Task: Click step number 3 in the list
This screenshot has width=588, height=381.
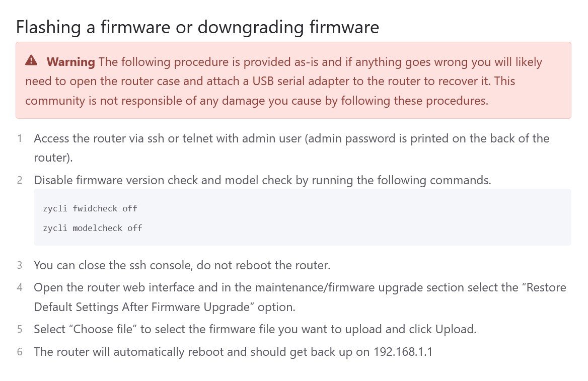Action: coord(20,265)
